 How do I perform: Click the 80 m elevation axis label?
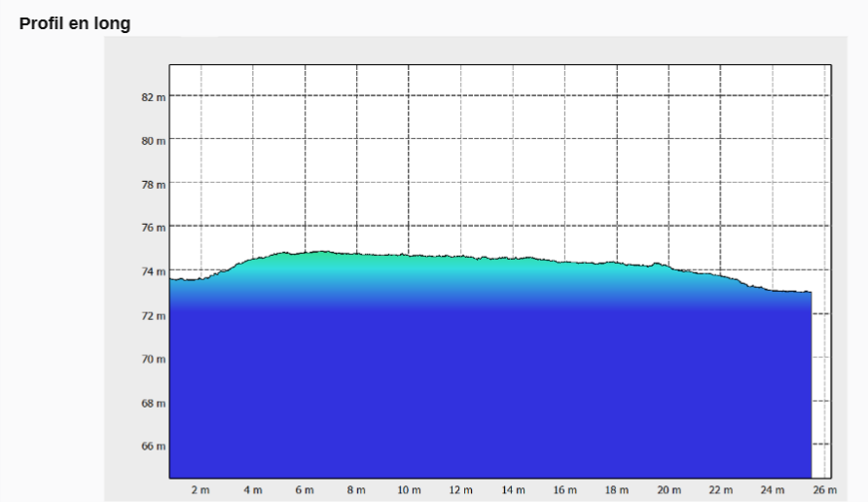tap(154, 141)
